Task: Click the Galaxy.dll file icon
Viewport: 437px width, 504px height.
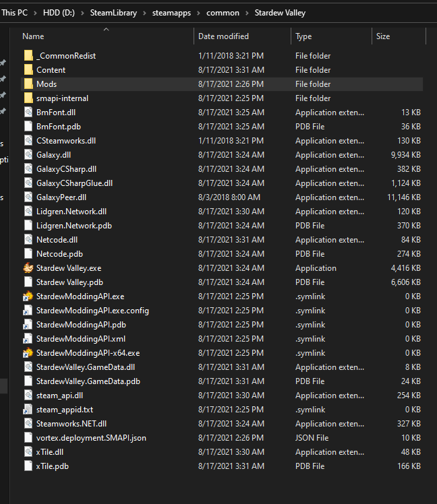Action: tap(28, 154)
